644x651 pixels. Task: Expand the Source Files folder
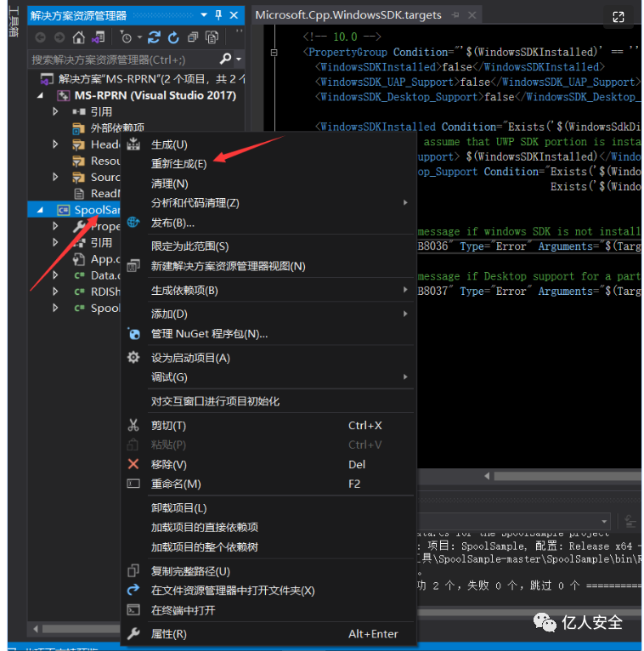tap(55, 178)
